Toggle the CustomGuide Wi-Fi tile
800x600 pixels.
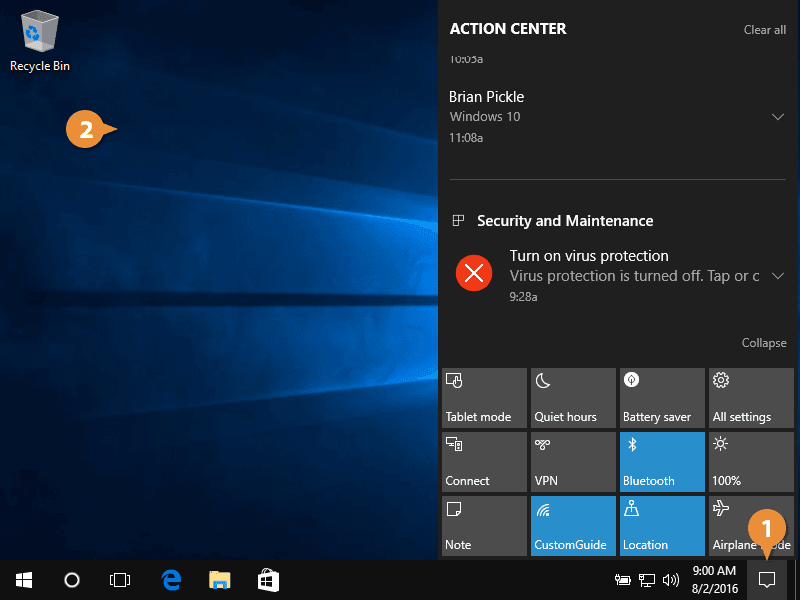(573, 526)
